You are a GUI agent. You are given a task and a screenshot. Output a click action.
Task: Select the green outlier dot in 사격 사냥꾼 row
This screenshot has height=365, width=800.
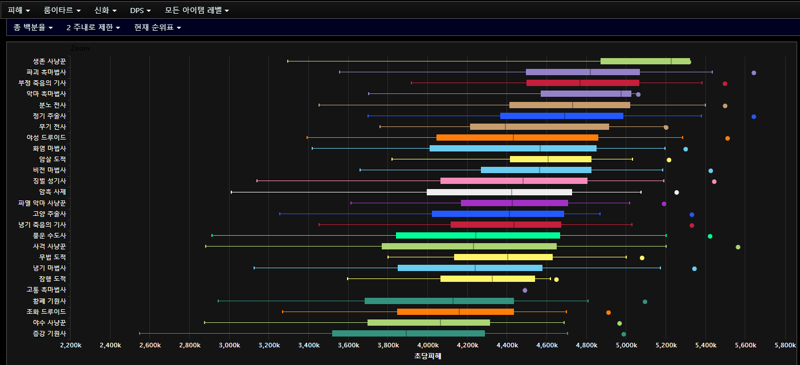738,247
